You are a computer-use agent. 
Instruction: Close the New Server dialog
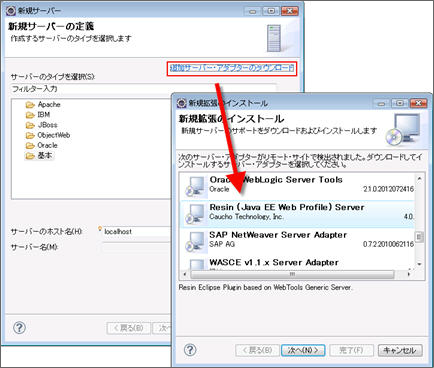(x=290, y=11)
